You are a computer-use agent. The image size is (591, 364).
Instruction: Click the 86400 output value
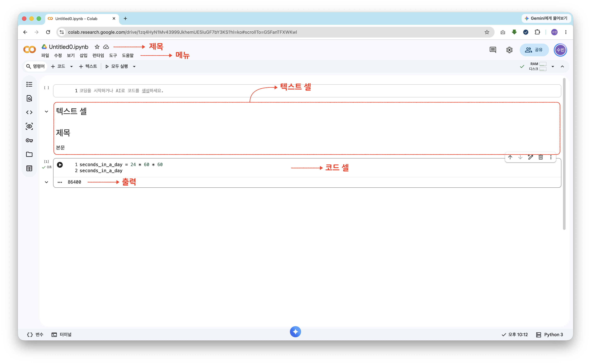[x=74, y=182]
